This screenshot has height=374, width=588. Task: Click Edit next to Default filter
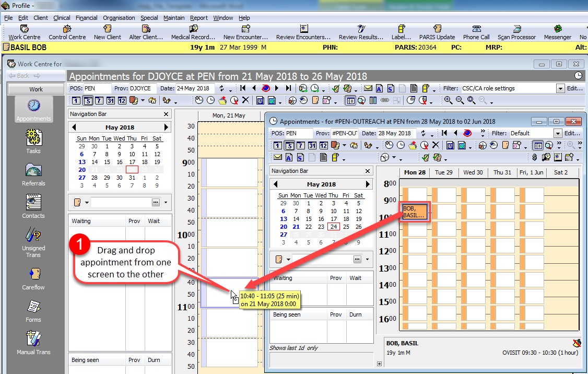572,133
